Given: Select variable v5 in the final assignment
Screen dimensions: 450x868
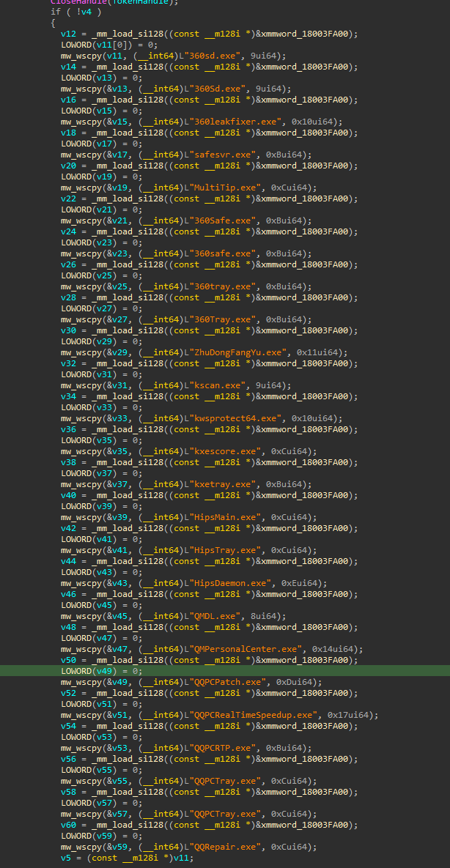Looking at the screenshot, I should (65, 858).
